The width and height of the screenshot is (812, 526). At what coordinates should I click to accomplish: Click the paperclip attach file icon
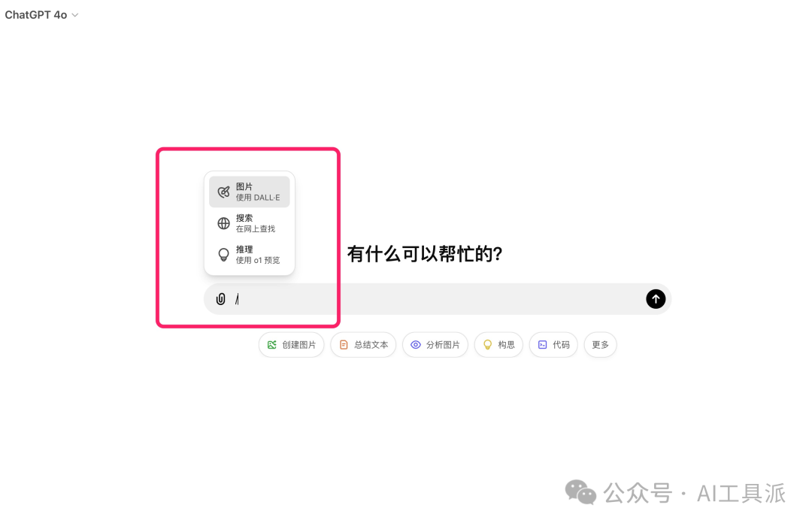point(220,299)
